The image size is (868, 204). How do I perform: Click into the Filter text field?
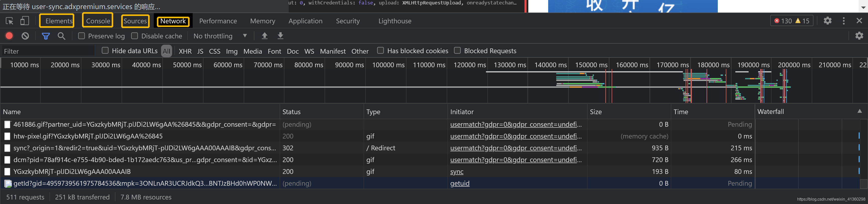coord(47,51)
